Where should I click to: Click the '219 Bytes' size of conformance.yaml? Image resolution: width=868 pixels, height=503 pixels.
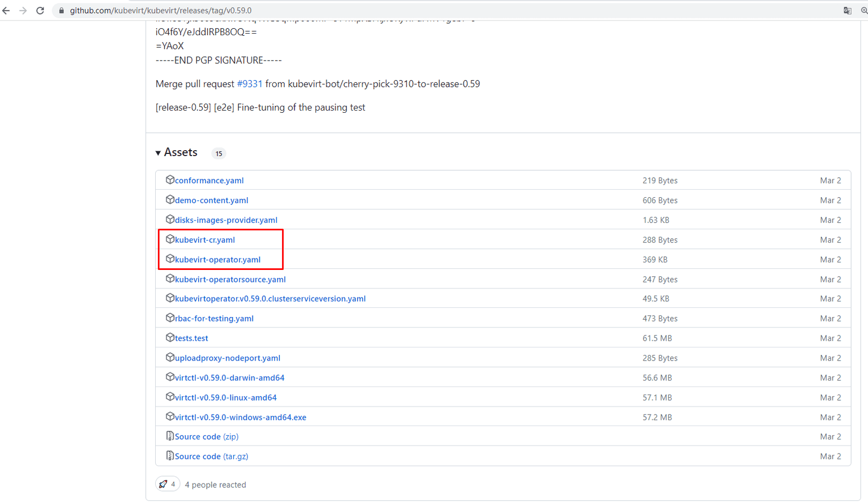coord(660,180)
